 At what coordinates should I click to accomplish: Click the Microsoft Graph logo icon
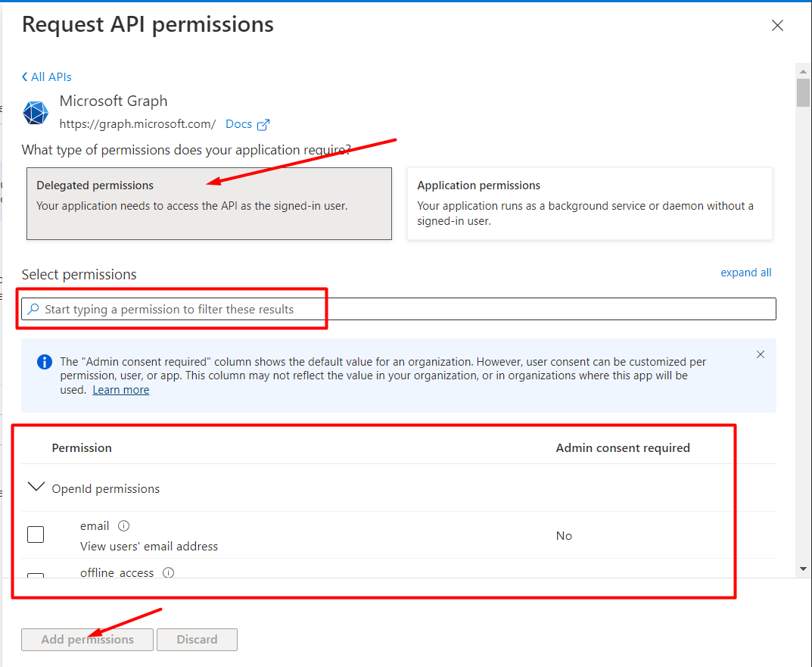[36, 113]
